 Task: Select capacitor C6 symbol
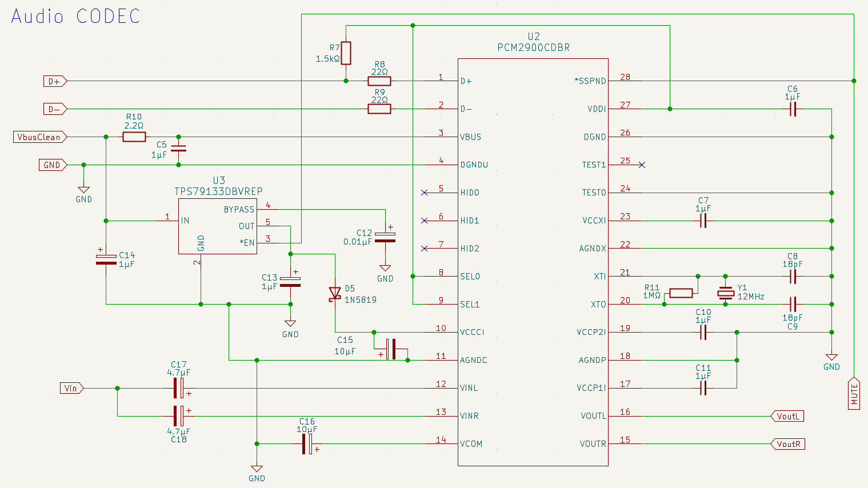(793, 109)
